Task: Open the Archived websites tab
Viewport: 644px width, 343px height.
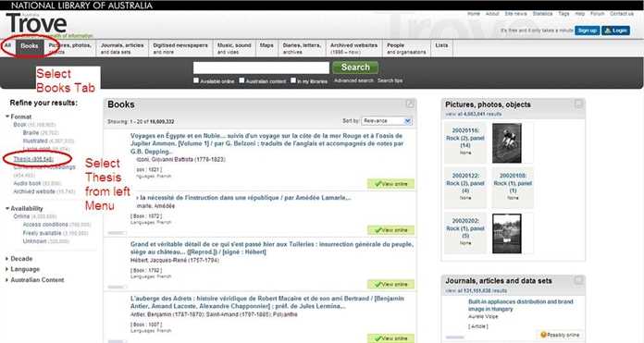Action: point(354,48)
